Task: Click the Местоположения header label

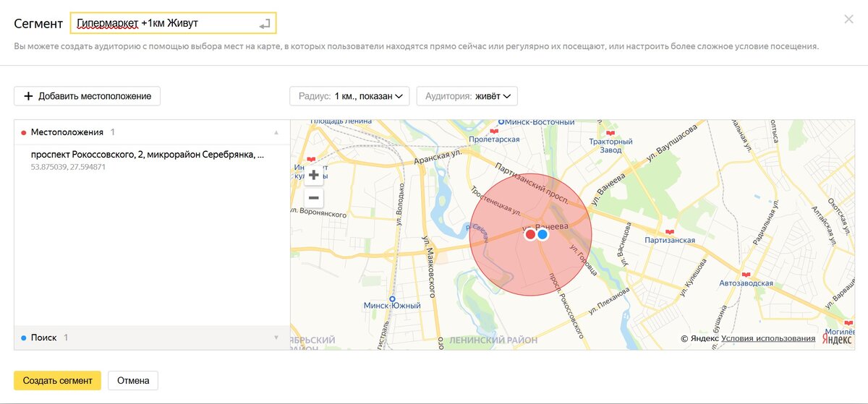Action: pyautogui.click(x=67, y=132)
